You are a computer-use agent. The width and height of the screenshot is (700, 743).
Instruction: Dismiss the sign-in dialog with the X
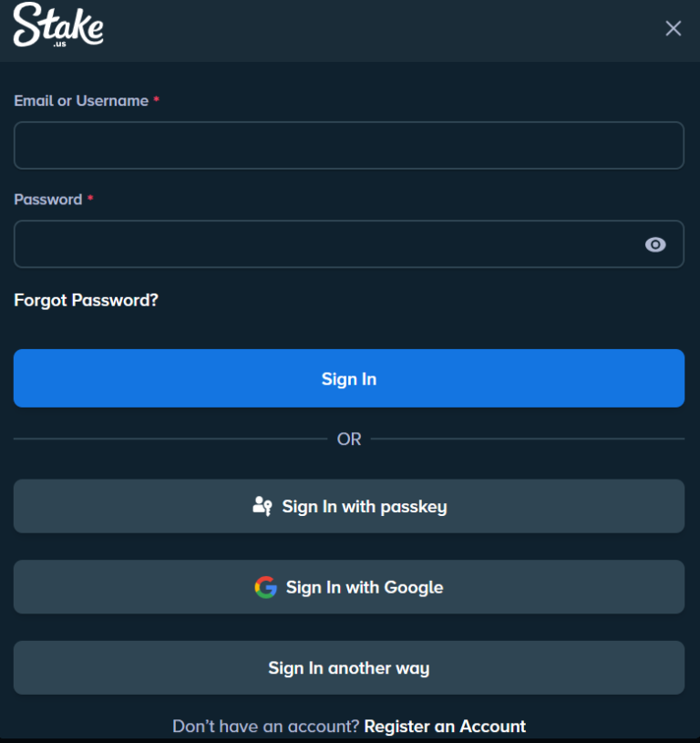673,28
